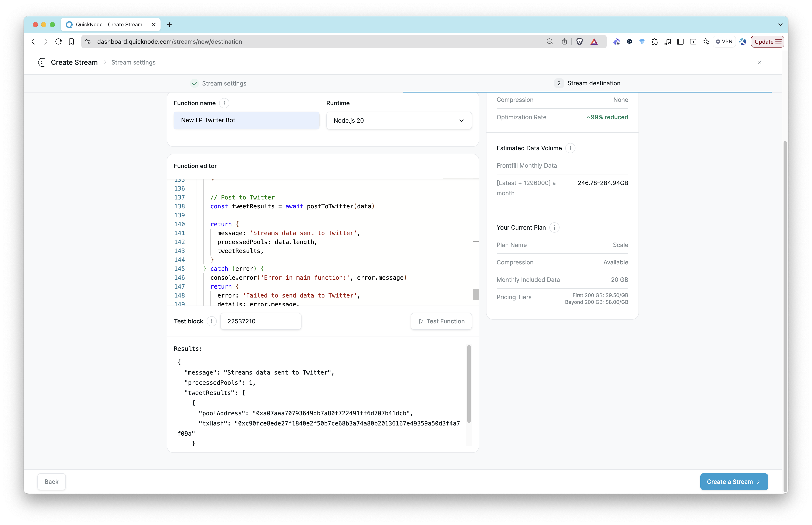Click the Back button

coord(52,481)
